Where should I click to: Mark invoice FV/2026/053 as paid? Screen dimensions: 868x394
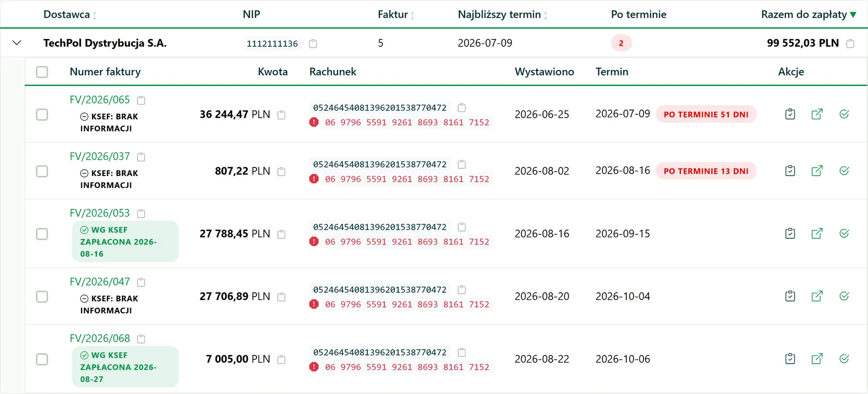pyautogui.click(x=844, y=233)
